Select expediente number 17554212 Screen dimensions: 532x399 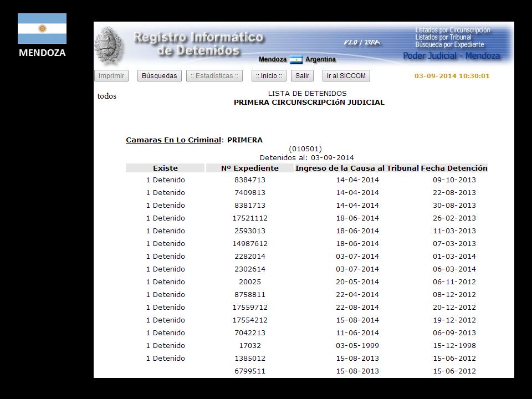pos(250,320)
